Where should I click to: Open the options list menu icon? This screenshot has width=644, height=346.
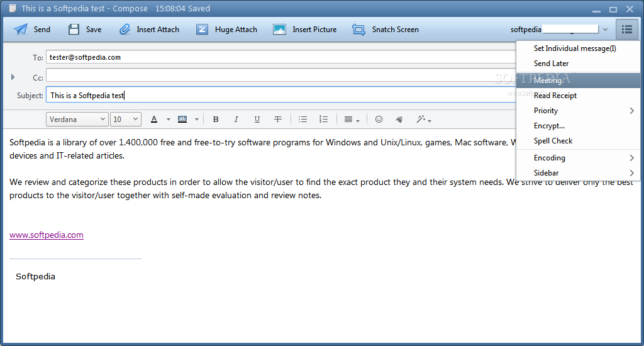627,30
